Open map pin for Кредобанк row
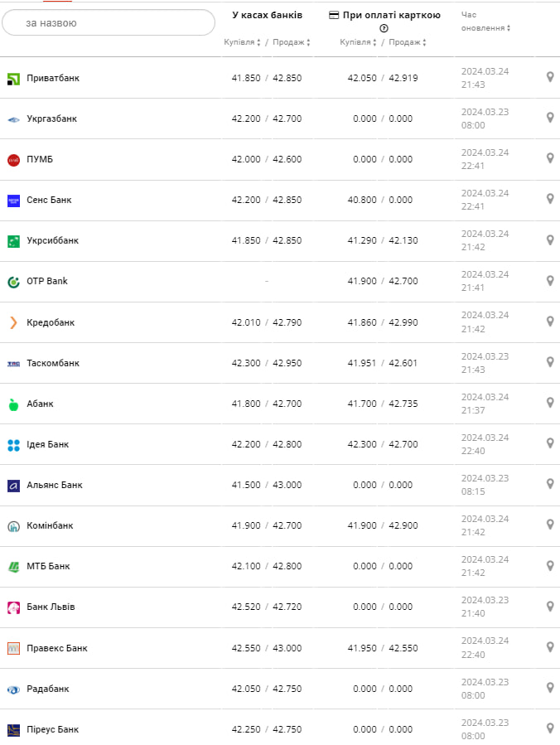The image size is (560, 745). pyautogui.click(x=550, y=322)
